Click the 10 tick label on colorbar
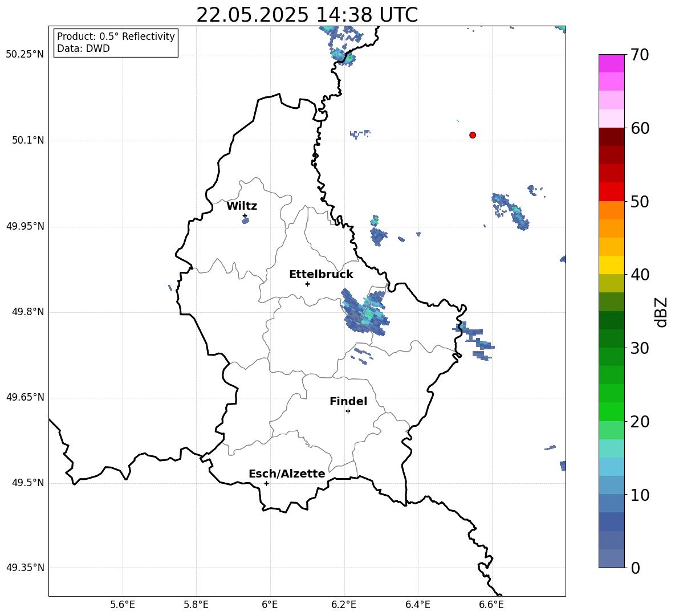This screenshot has height=616, width=675. (640, 495)
